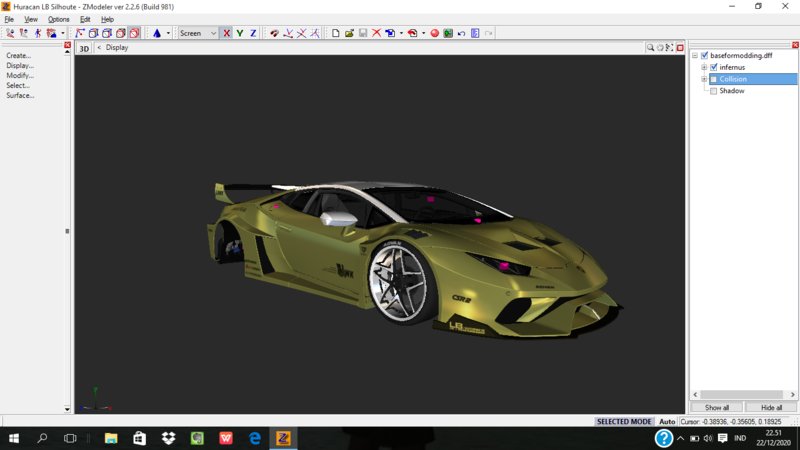Image resolution: width=800 pixels, height=450 pixels.
Task: Expand the Create... command group
Action: pyautogui.click(x=18, y=56)
